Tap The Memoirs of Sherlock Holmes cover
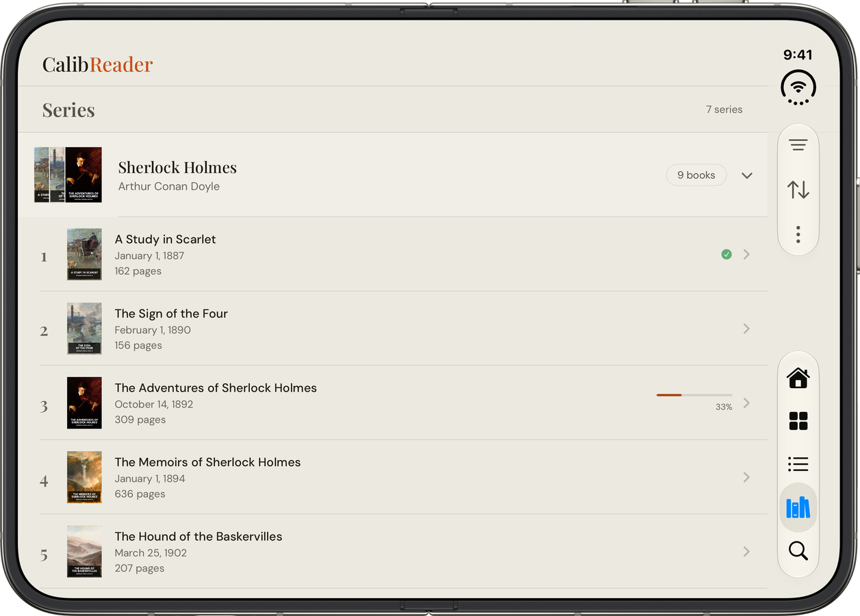 [84, 477]
